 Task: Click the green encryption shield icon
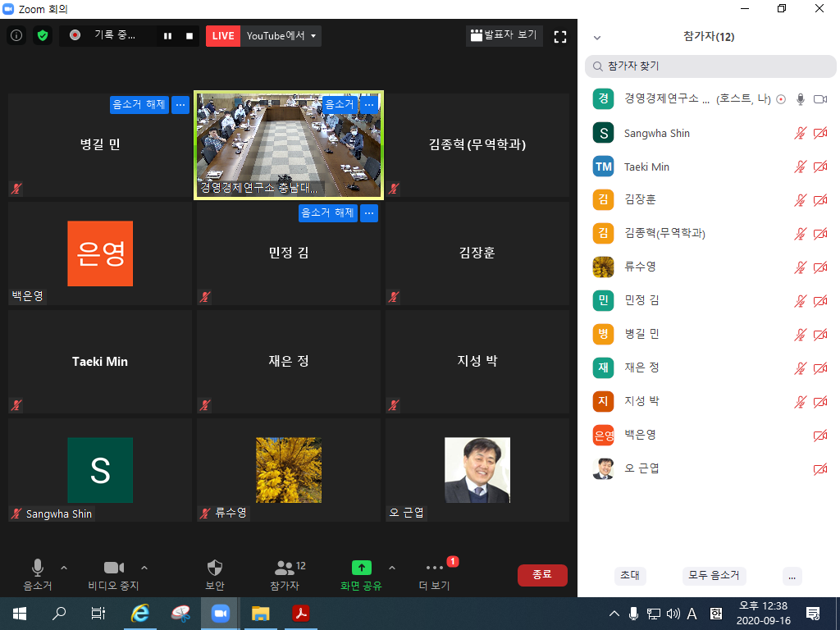pos(43,35)
